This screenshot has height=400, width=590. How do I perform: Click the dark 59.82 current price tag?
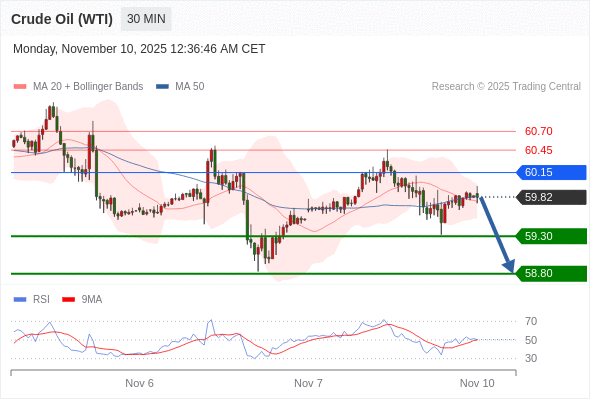click(x=551, y=197)
